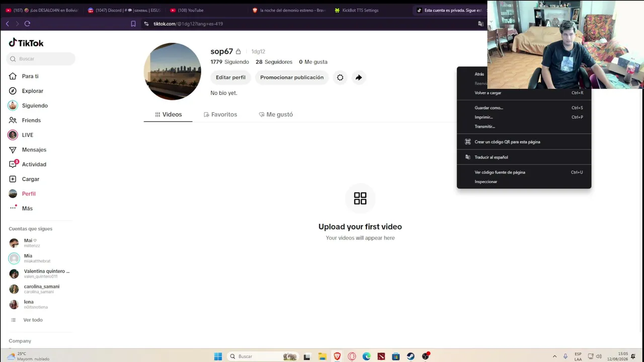
Task: Open Mensajes inbox
Action: (34, 150)
